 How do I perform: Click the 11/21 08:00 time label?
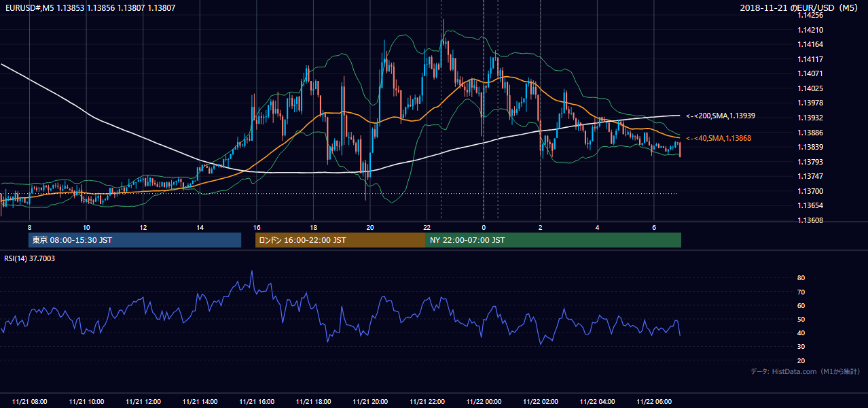click(29, 402)
